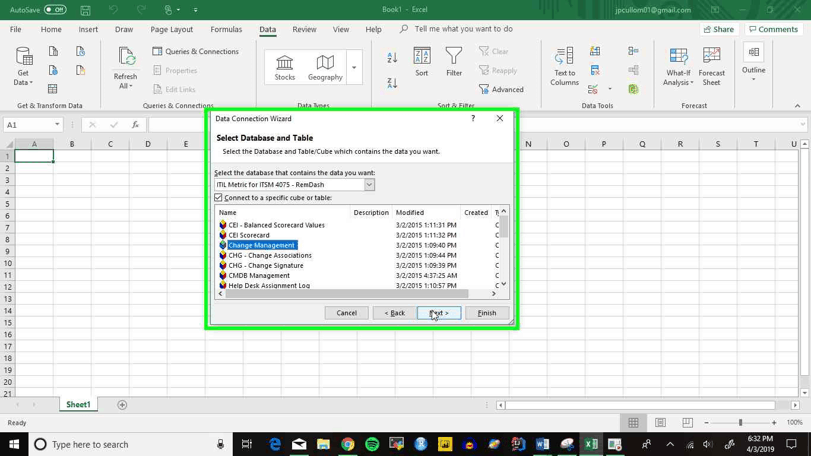Toggle the AutoSave switch

click(54, 9)
